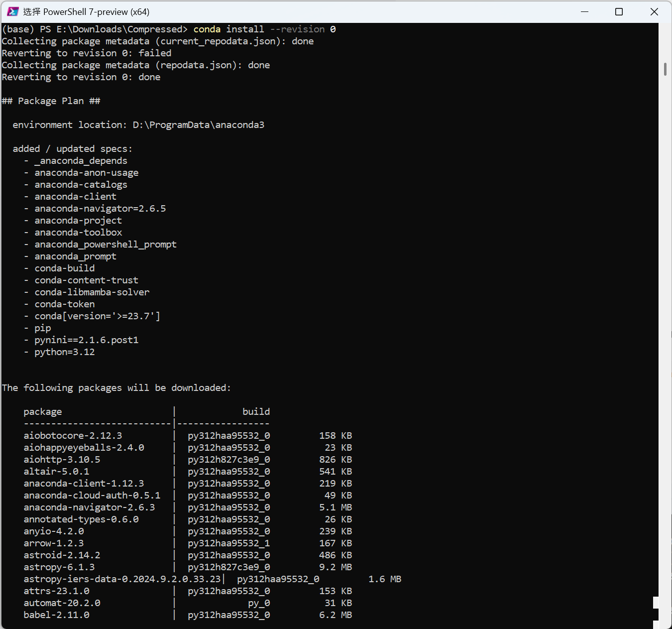Click the 'anaconda-navigator=2.6.5' spec
The height and width of the screenshot is (629, 672).
tap(100, 209)
